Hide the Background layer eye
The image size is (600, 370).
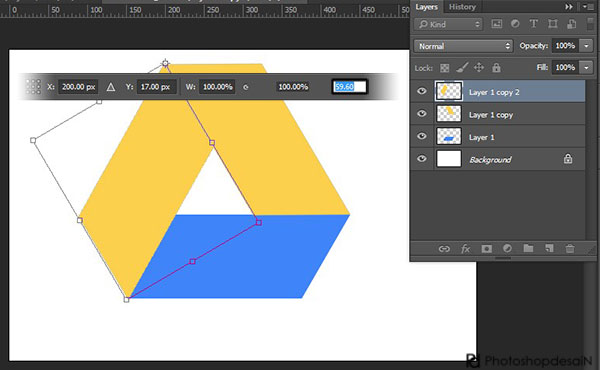[x=422, y=158]
